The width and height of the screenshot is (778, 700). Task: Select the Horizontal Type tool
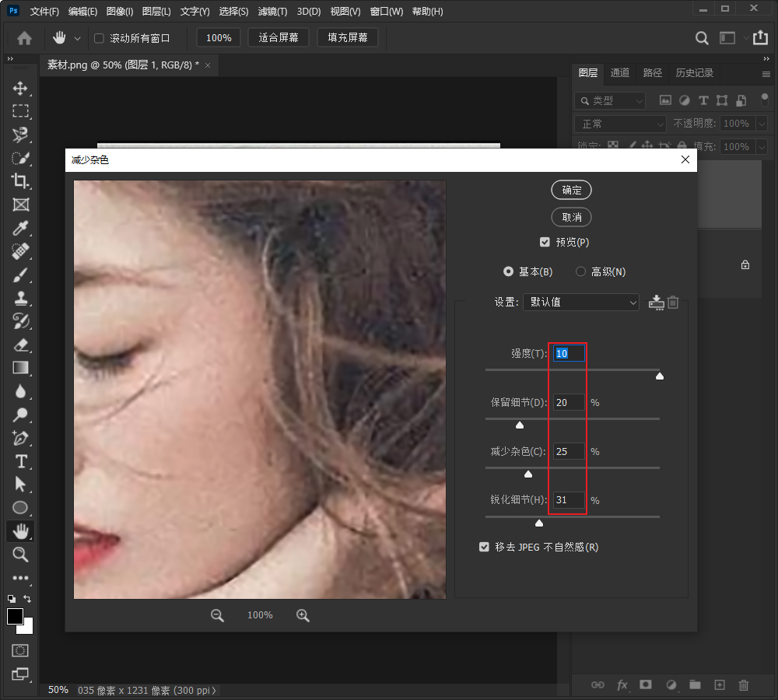(x=20, y=461)
